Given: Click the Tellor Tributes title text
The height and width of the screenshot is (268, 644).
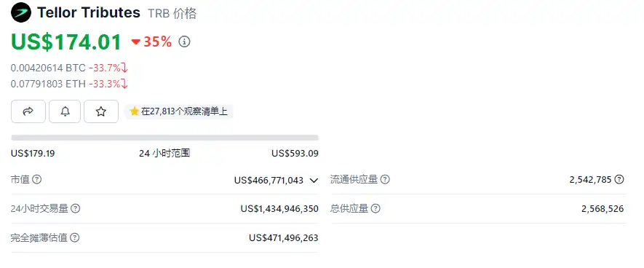Looking at the screenshot, I should [x=89, y=12].
